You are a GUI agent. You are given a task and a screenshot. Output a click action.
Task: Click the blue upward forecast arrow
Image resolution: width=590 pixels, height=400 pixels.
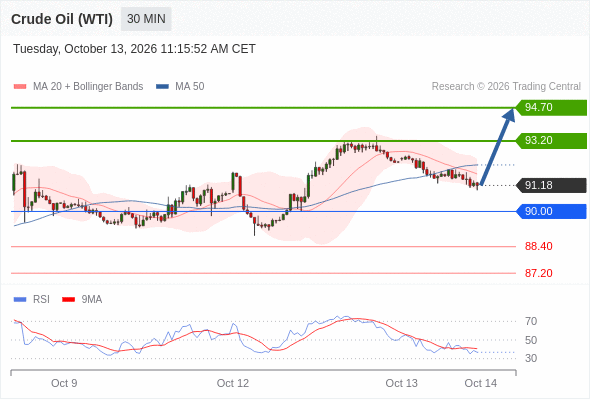coord(497,146)
